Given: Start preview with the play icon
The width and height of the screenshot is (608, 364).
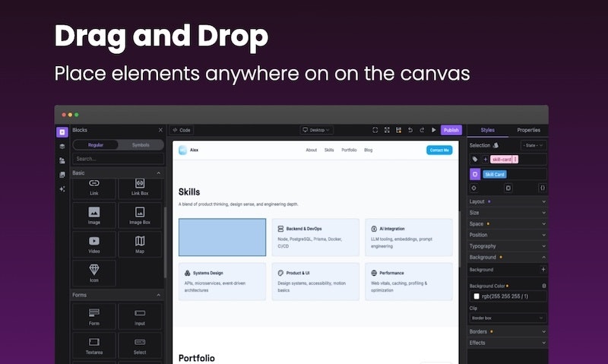Looking at the screenshot, I should 434,130.
